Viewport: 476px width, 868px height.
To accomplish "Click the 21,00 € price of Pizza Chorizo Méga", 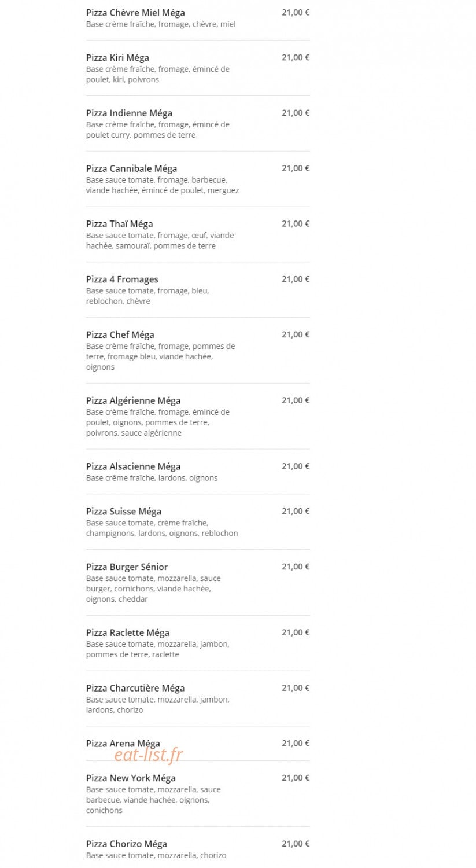I will pos(296,844).
